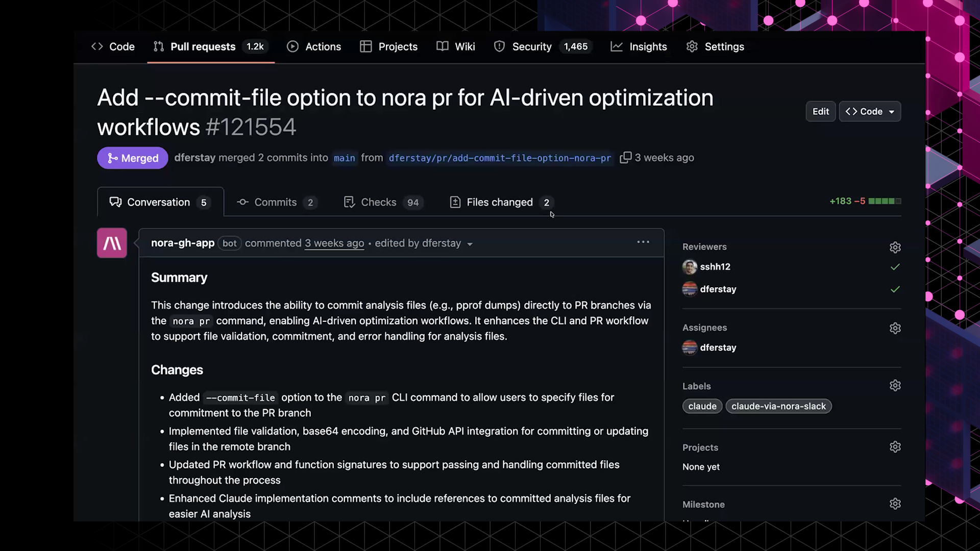
Task: Open the Security tab
Action: point(543,46)
